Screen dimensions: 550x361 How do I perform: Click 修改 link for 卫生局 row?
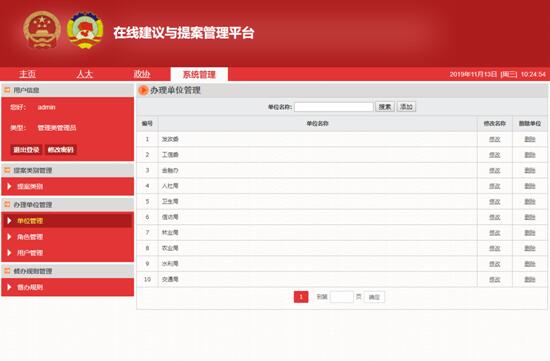(495, 202)
